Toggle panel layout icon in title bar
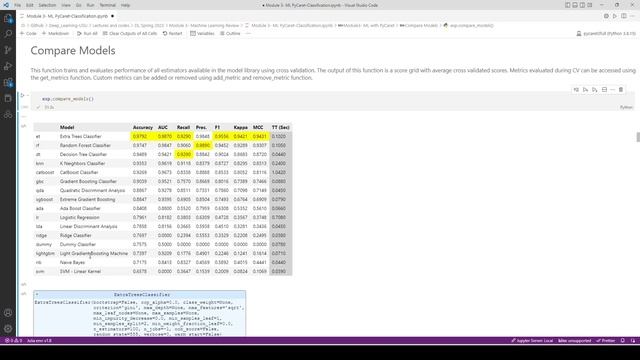The width and height of the screenshot is (640, 360). 575,5
